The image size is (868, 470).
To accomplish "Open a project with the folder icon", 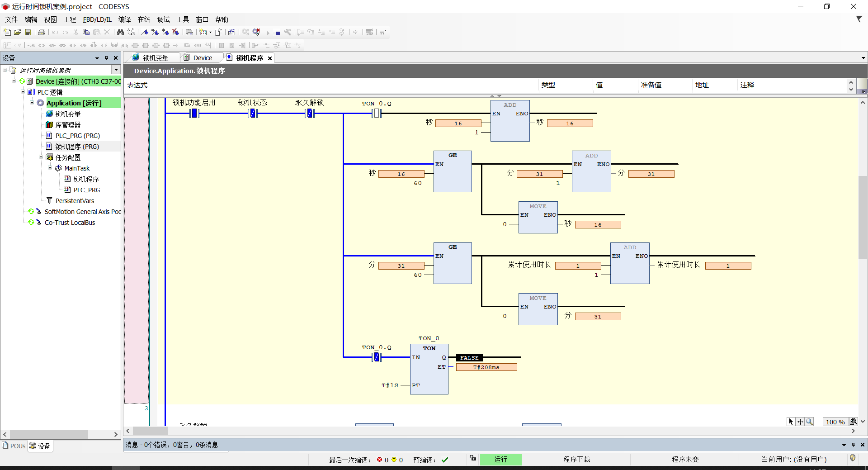I will (18, 32).
